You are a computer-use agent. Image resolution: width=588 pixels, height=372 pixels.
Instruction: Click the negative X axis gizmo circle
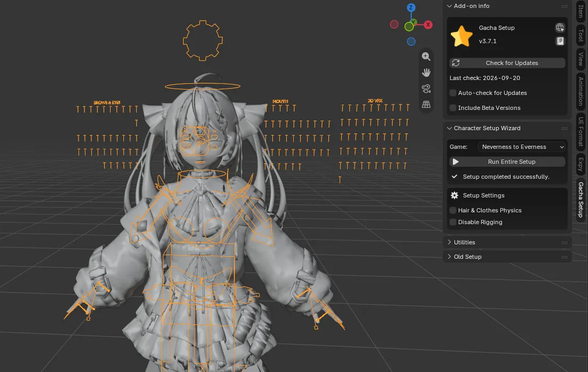394,25
